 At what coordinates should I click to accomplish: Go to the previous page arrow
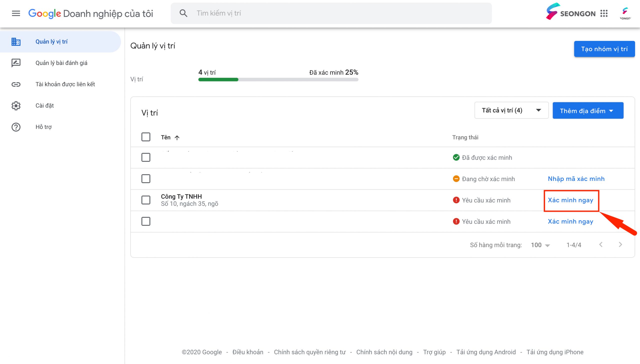[x=601, y=245]
